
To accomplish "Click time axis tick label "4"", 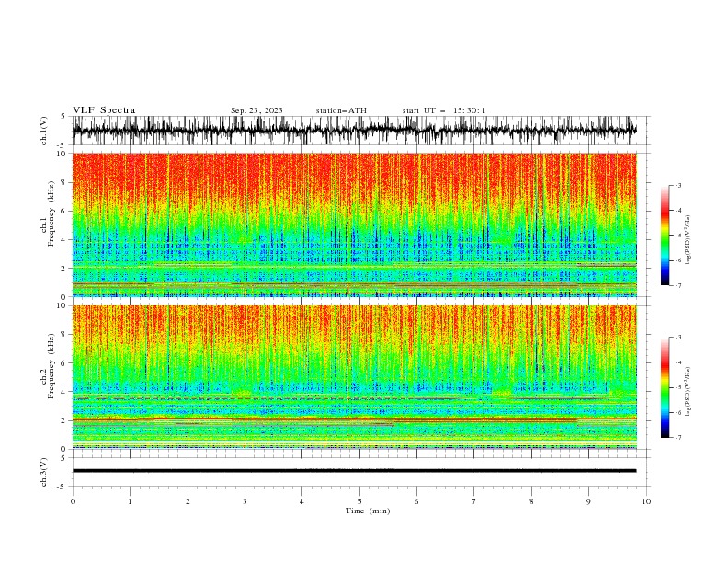I will [x=301, y=501].
